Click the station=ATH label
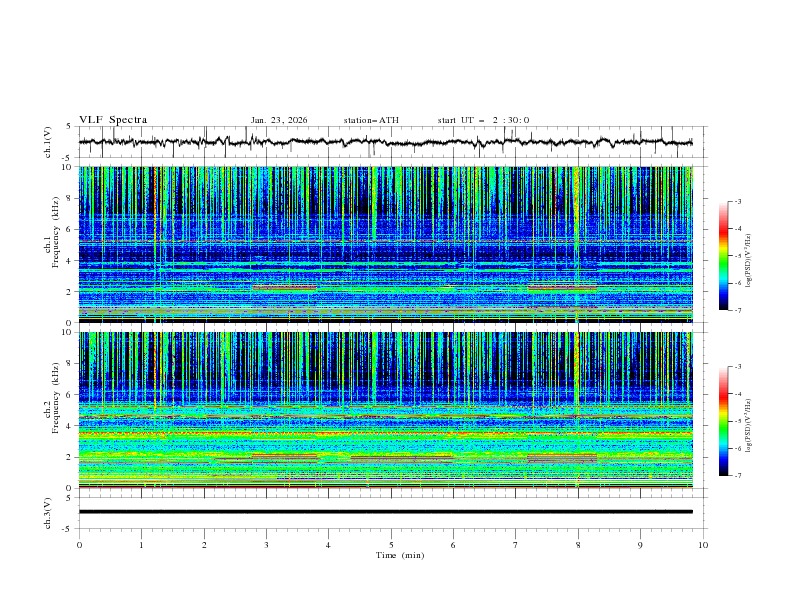This screenshot has width=792, height=612. coord(370,120)
